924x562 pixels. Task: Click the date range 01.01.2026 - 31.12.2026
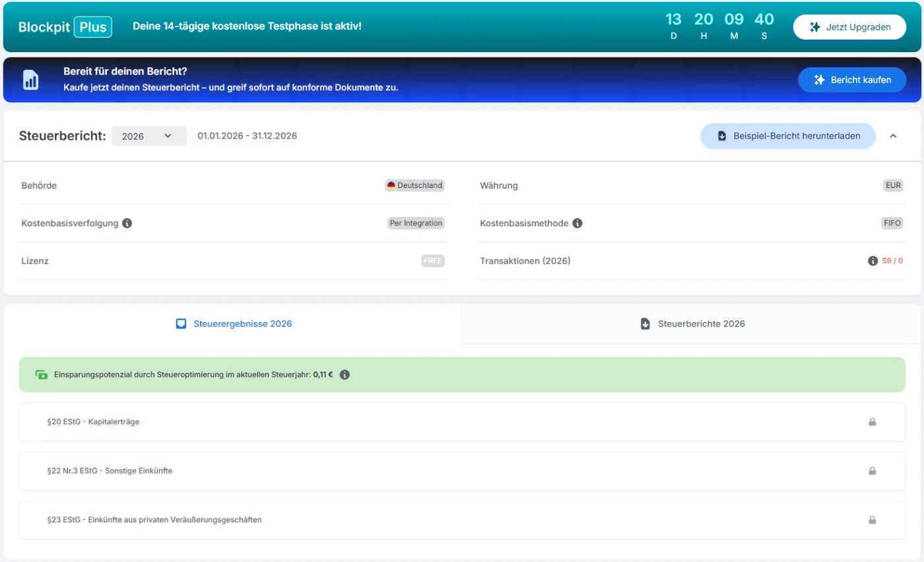click(247, 136)
